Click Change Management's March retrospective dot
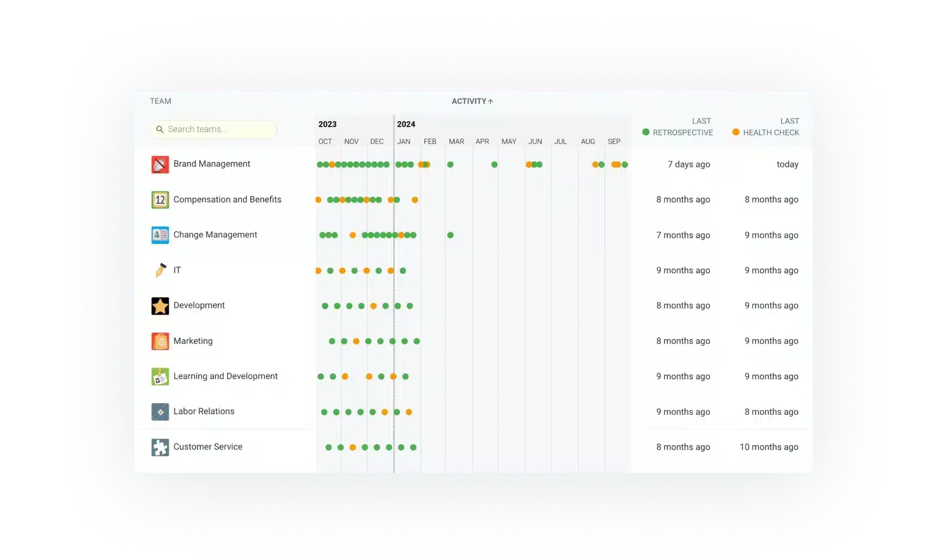This screenshot has height=560, width=945. (x=450, y=235)
